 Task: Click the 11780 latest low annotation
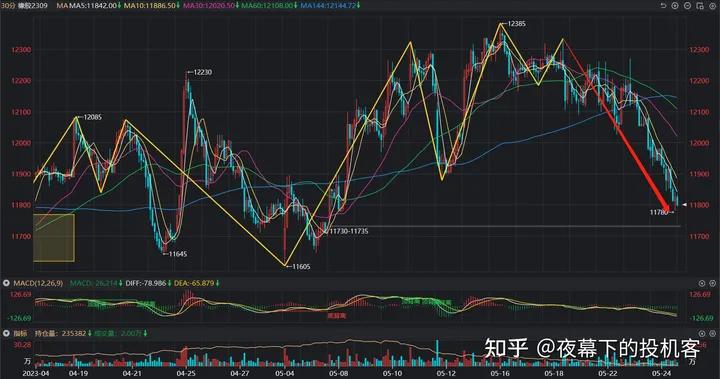(x=658, y=212)
